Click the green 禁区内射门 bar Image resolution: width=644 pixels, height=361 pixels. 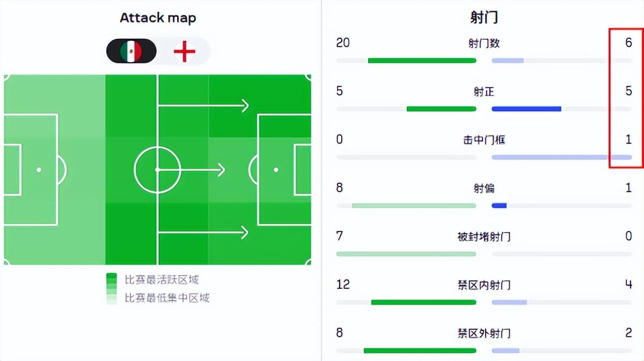tap(423, 302)
